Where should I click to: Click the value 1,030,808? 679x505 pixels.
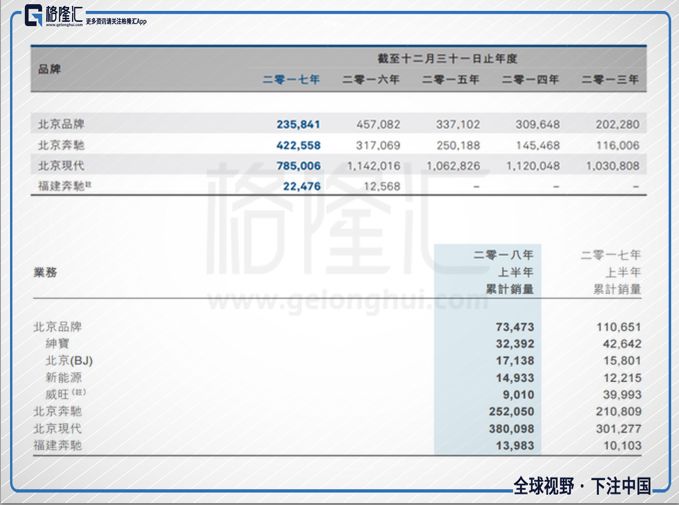613,166
